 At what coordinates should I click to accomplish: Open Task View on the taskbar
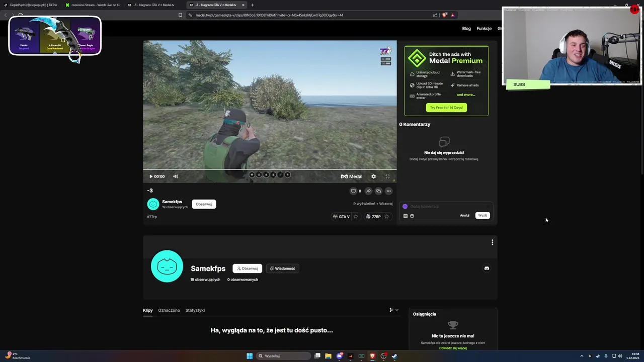coord(317,356)
